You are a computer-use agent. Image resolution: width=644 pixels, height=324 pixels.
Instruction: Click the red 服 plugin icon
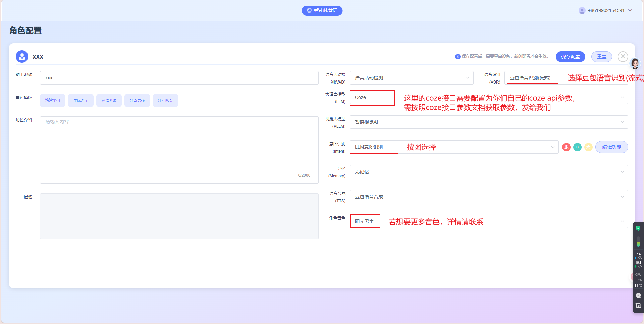pos(566,147)
